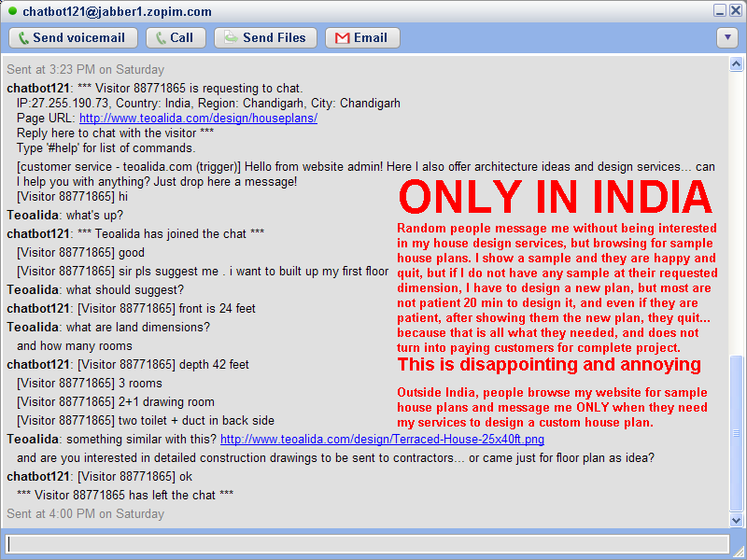Click the 'Sent at 3:23 PM on Saturday' timestamp
Viewport: 747px width, 560px height.
[x=85, y=69]
